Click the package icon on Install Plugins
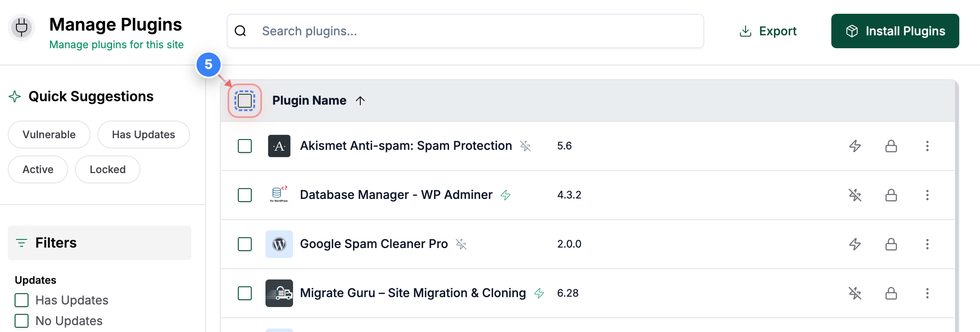Screen dimensions: 980x332 852,31
